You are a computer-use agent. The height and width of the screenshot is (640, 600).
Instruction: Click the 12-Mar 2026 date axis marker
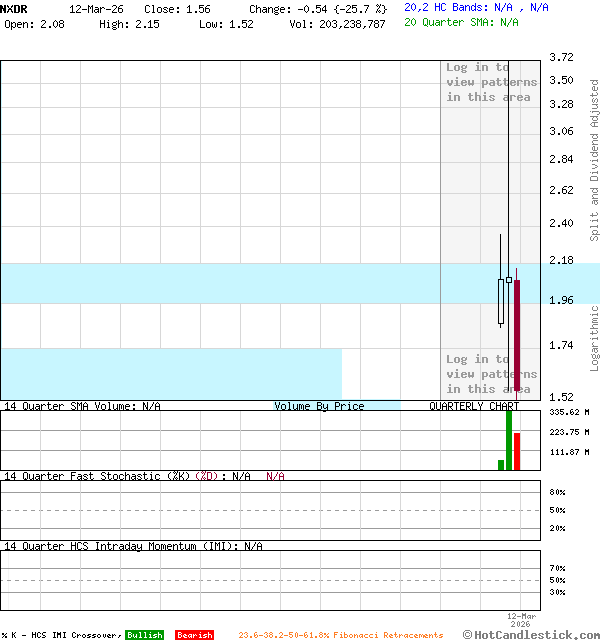click(522, 619)
